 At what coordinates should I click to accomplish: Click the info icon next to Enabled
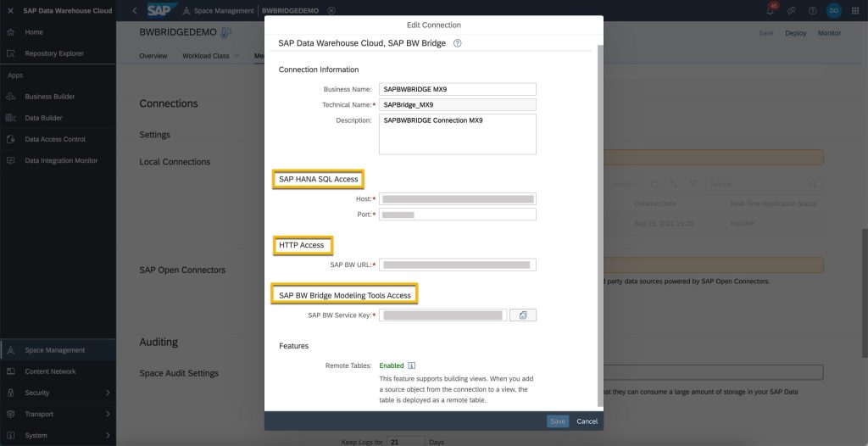click(x=411, y=365)
